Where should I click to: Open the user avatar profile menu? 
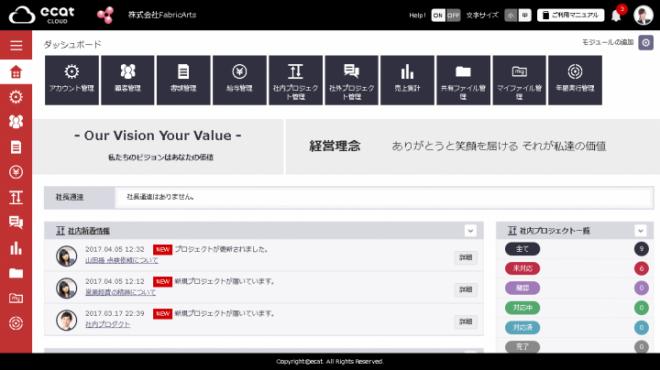tap(643, 15)
